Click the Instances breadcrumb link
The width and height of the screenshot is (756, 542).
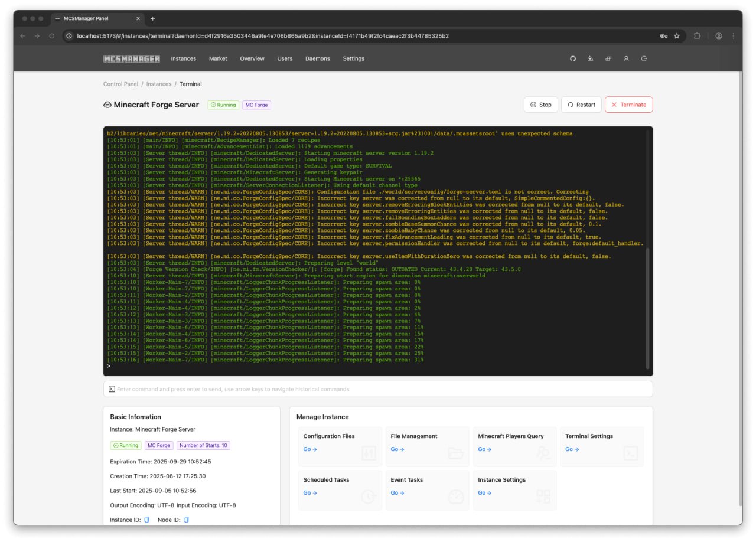159,84
